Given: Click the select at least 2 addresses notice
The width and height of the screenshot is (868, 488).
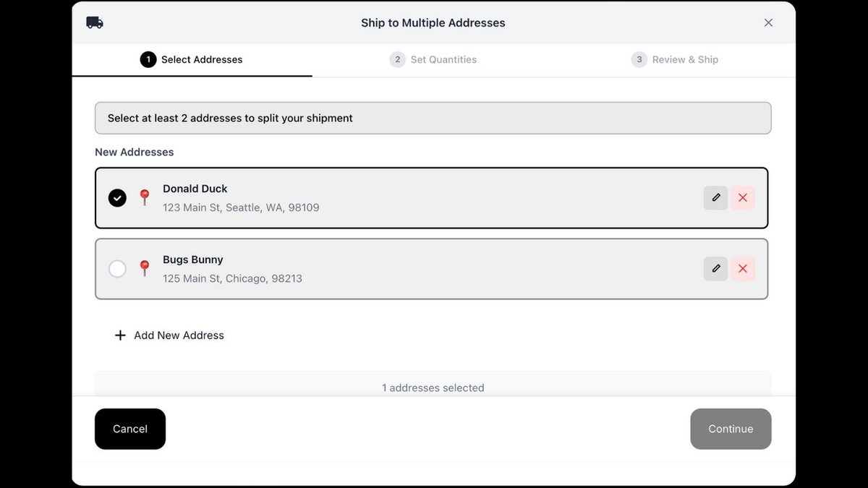Looking at the screenshot, I should [x=433, y=118].
